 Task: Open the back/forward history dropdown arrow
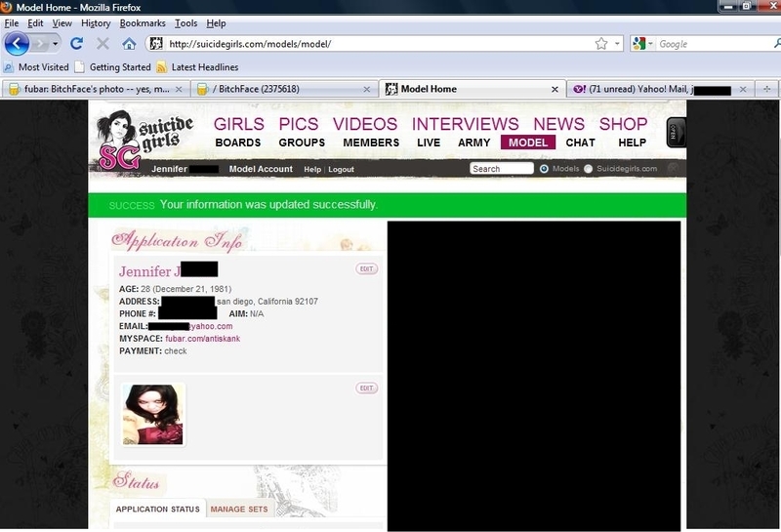click(x=56, y=44)
